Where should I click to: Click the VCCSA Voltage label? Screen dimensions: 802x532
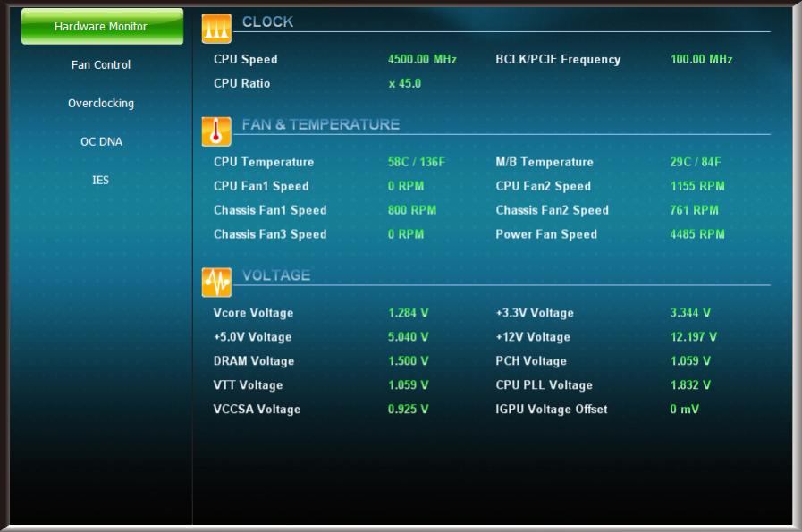(257, 410)
